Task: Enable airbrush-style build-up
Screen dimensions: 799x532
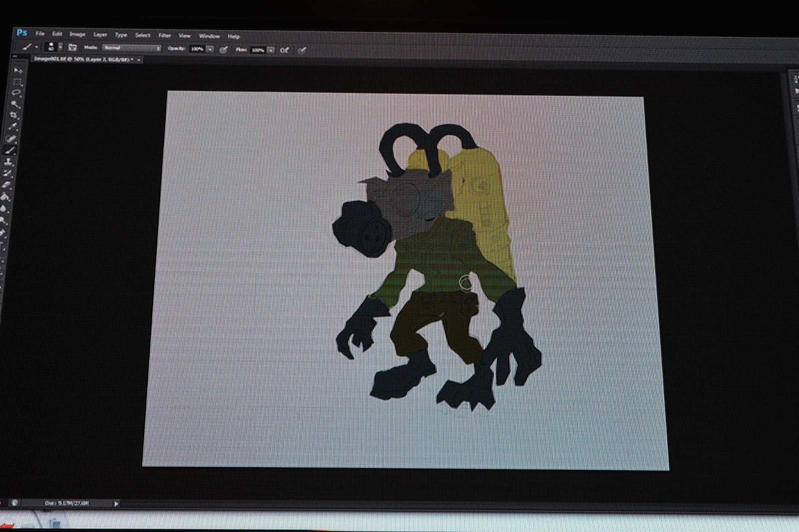Action: click(284, 50)
